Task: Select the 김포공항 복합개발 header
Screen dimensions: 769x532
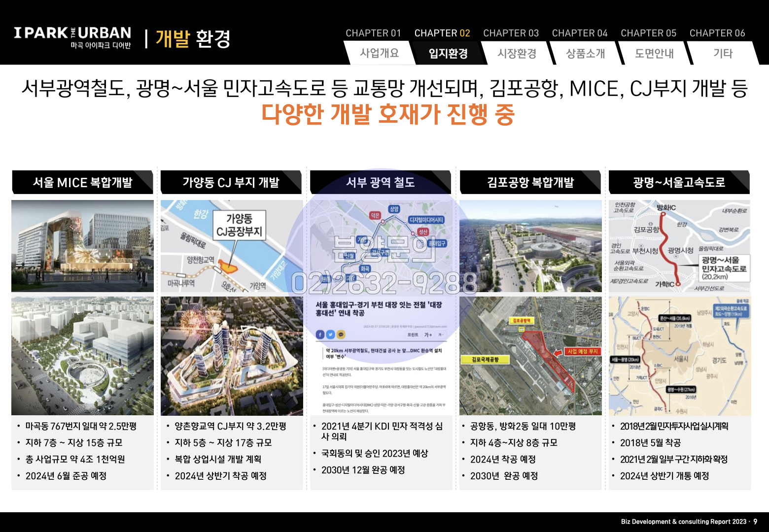Action: [x=530, y=182]
